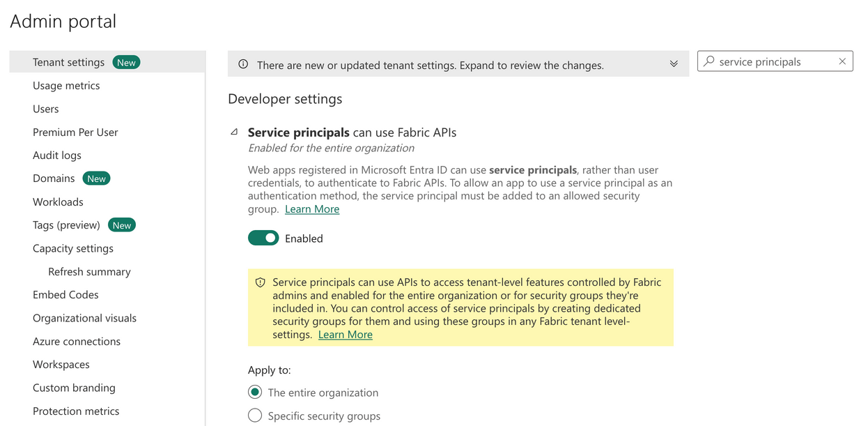This screenshot has height=426, width=868.
Task: Select Custom branding from the sidebar
Action: coord(74,388)
